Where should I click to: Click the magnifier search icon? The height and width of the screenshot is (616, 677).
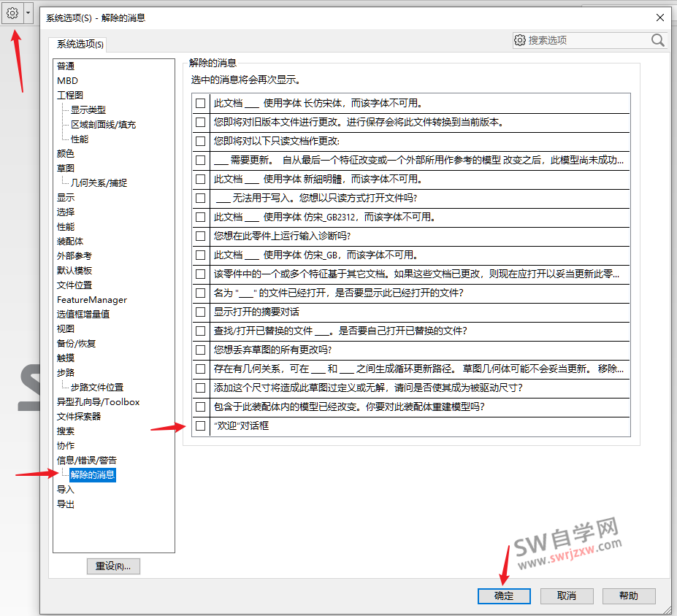pos(656,40)
